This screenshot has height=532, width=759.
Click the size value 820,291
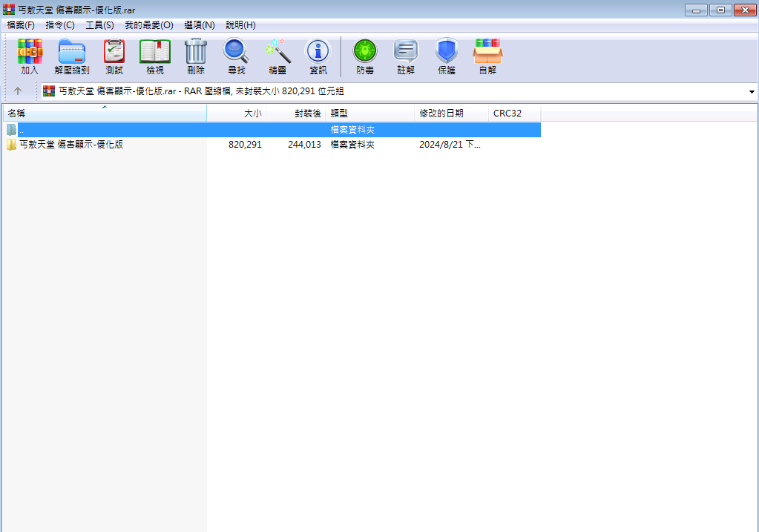tap(245, 144)
